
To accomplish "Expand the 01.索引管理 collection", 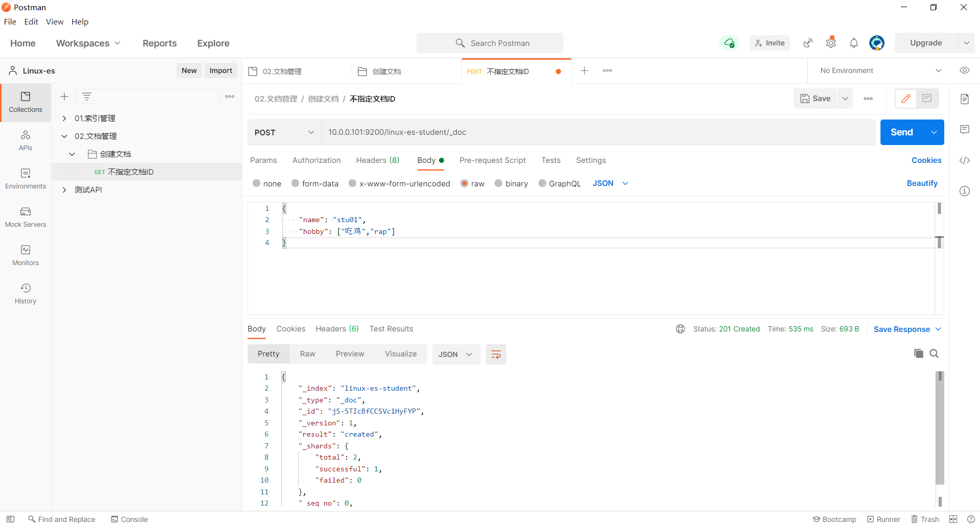I will tap(64, 118).
